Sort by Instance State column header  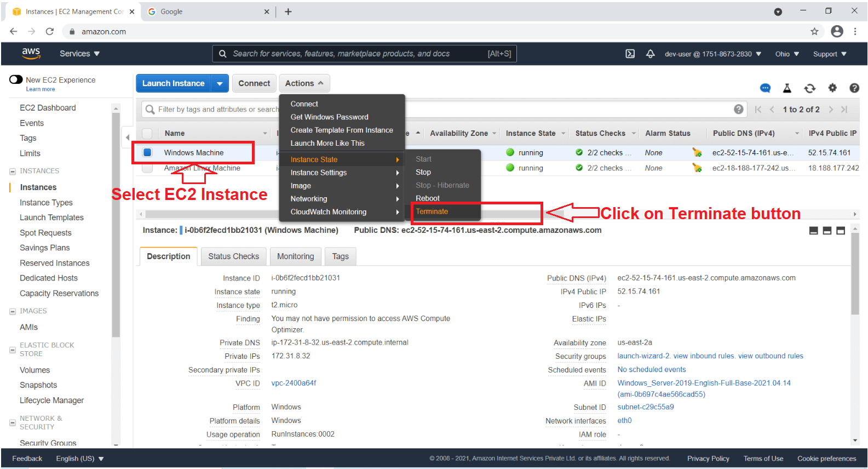click(x=531, y=133)
